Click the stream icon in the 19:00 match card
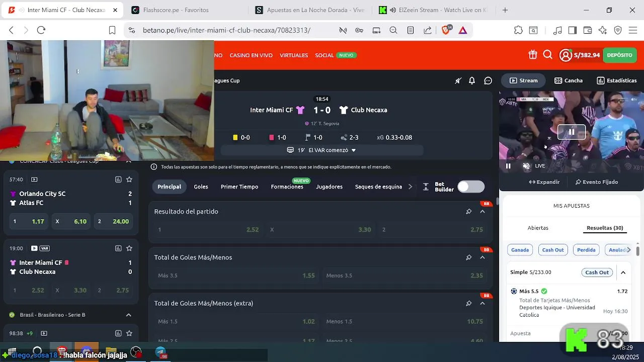The width and height of the screenshot is (644, 362). point(34,248)
